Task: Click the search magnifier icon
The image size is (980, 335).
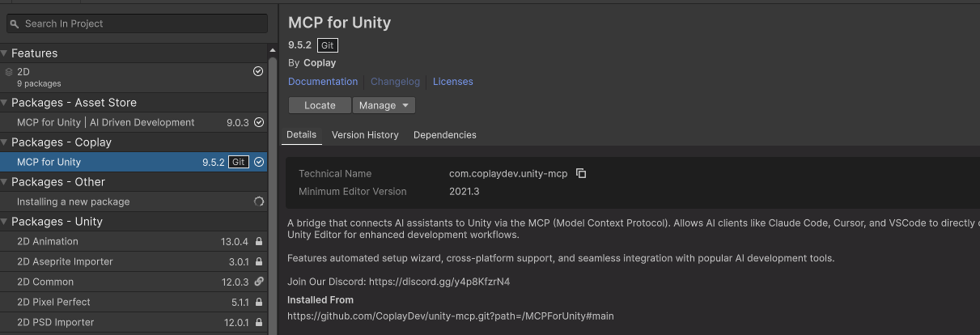Action: (15, 23)
